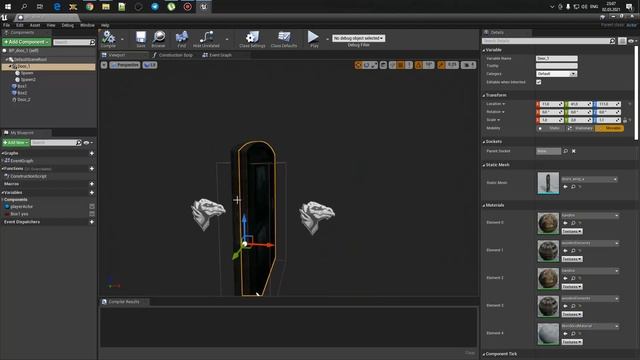This screenshot has height=360, width=640.
Task: Collapse the Transform section
Action: point(484,96)
